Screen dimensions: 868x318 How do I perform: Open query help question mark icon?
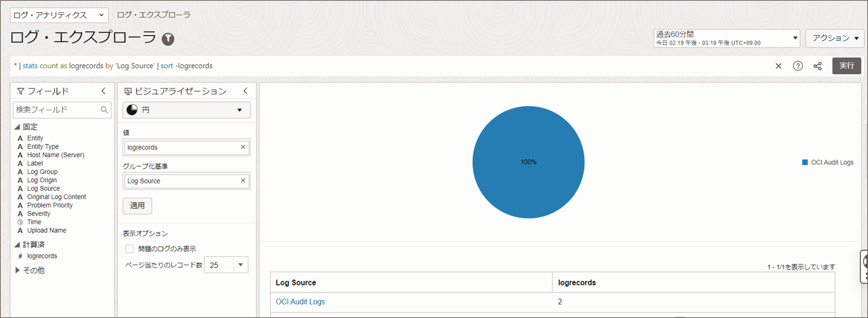pyautogui.click(x=798, y=66)
